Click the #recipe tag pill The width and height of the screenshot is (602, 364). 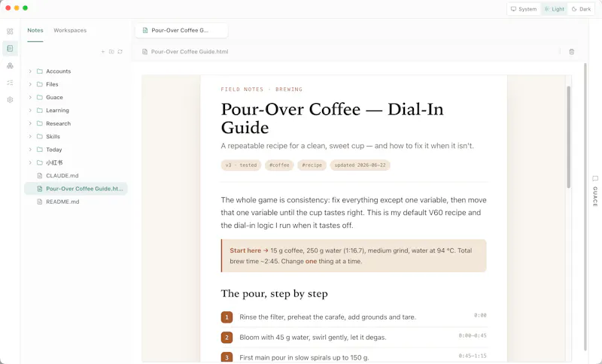coord(312,165)
